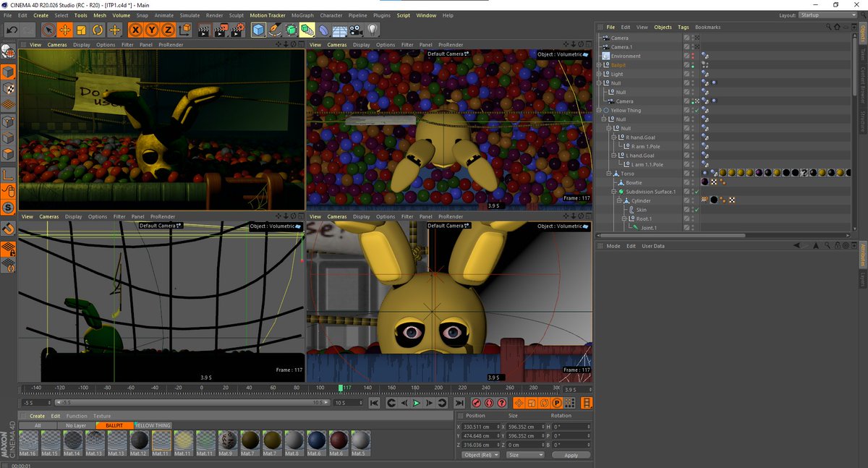
Task: Click the Apply button in coordinates
Action: 571,455
